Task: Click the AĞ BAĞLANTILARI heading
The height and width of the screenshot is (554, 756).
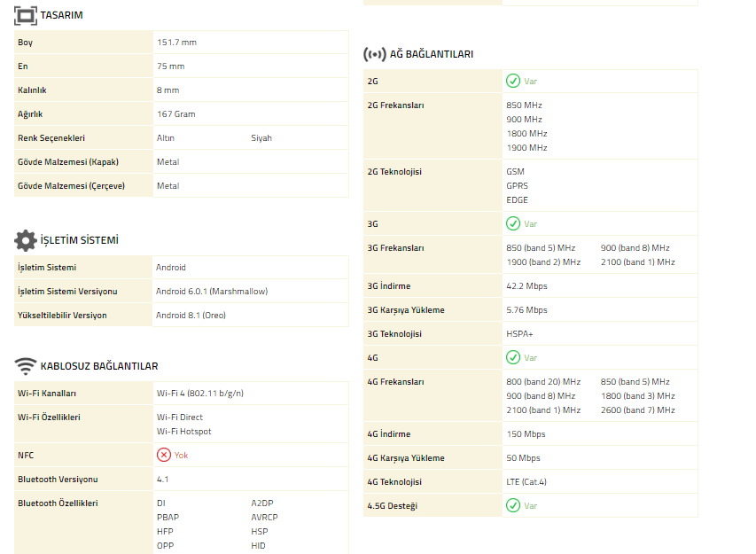Action: pos(432,54)
